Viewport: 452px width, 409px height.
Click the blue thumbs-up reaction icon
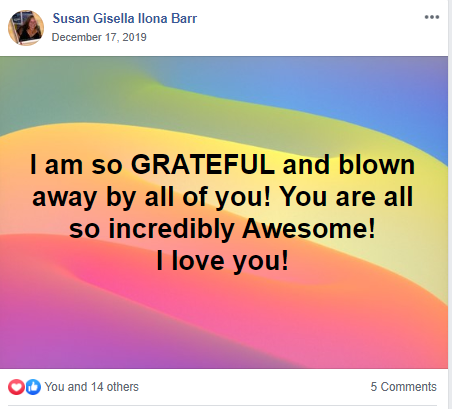(x=33, y=387)
